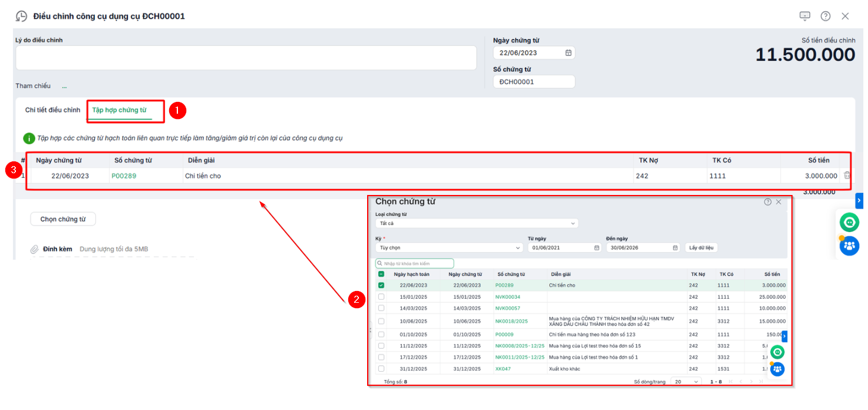The image size is (868, 410).
Task: Expand the blue side arrow inside the popup
Action: click(784, 336)
